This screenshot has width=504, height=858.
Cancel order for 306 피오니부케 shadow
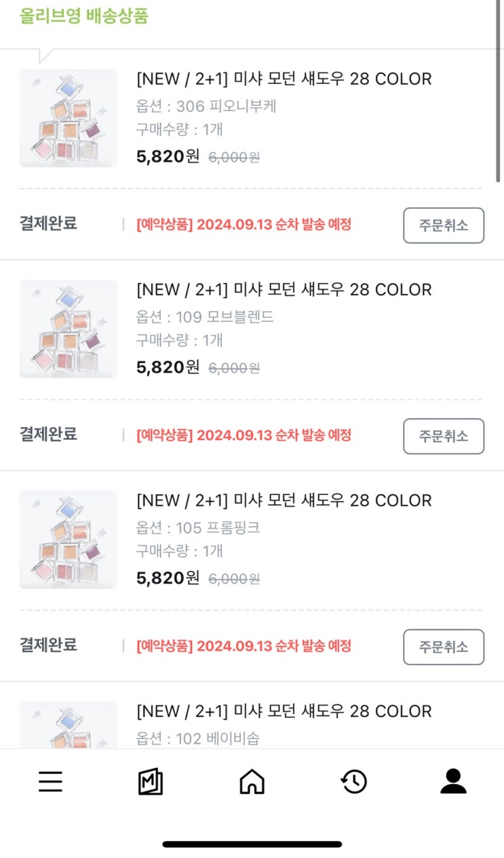[x=444, y=225]
